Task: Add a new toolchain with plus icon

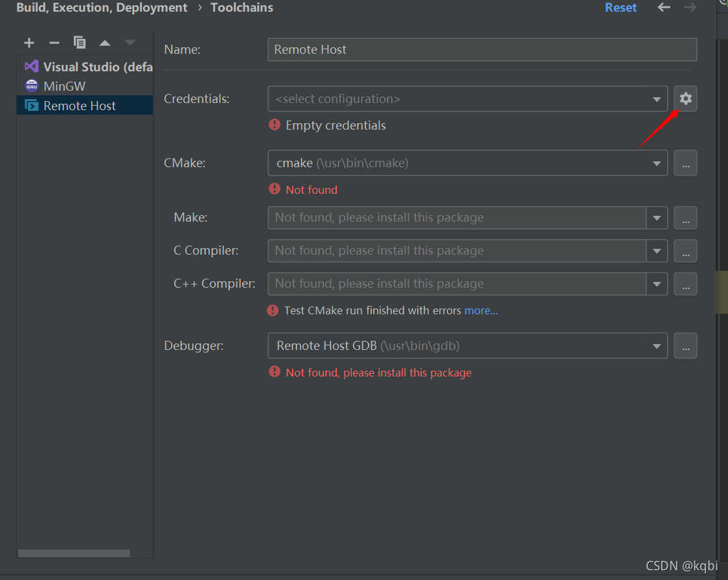Action: pyautogui.click(x=28, y=43)
